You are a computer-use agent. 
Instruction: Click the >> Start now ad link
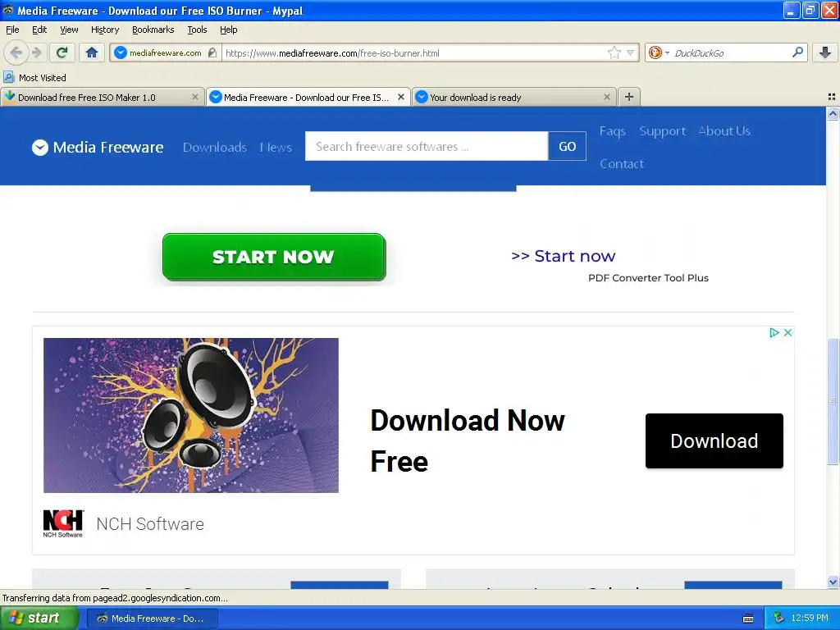[x=563, y=256]
